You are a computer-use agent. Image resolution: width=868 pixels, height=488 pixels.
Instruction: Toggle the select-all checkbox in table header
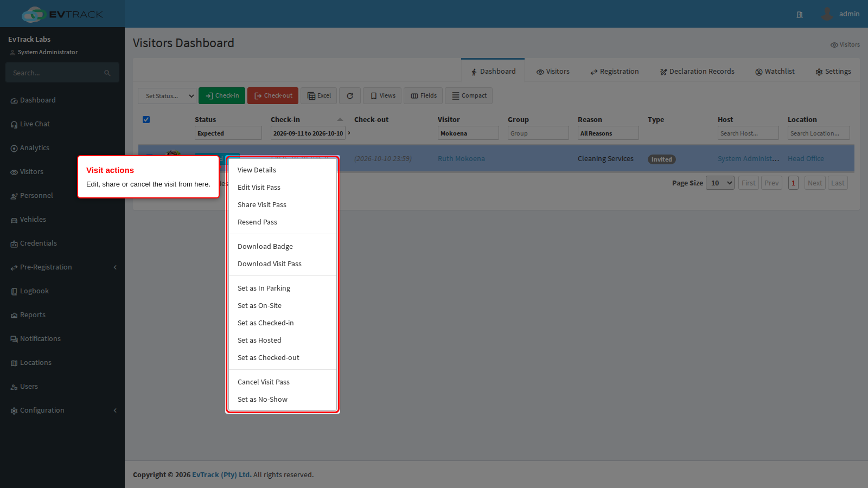coord(146,120)
